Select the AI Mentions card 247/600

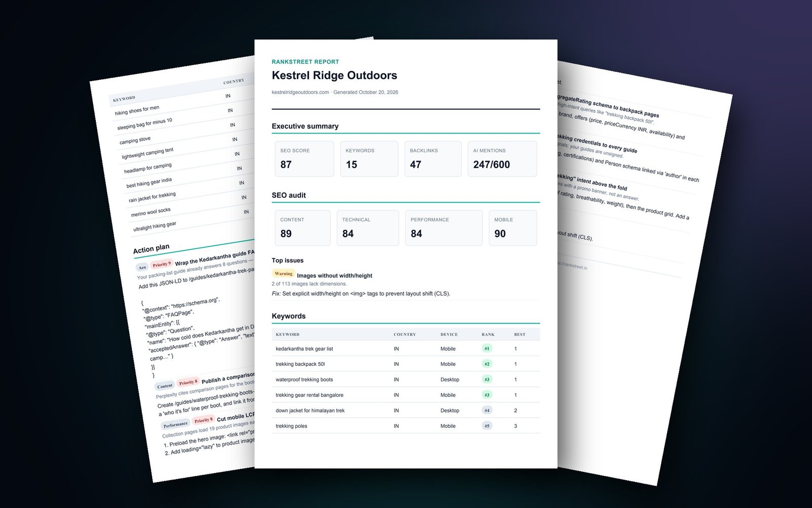502,159
